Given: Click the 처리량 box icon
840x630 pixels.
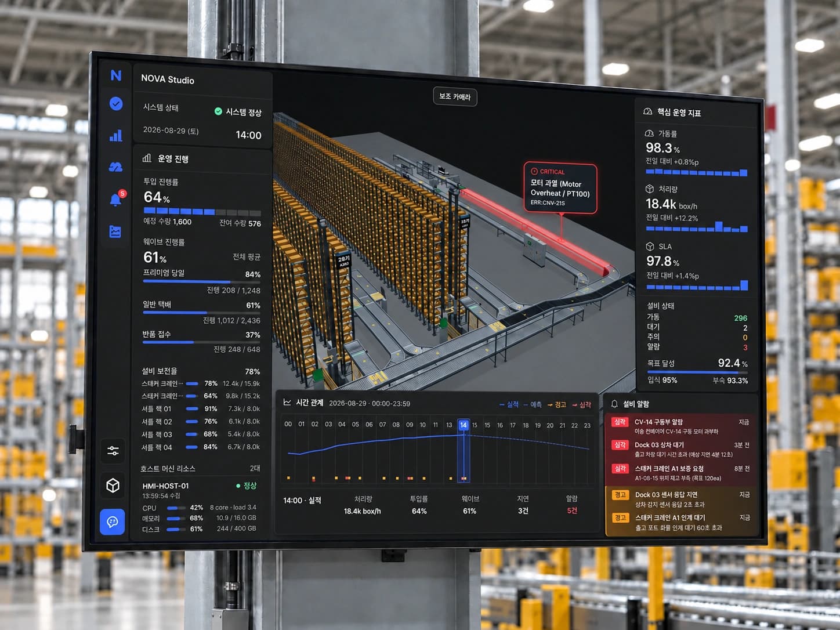Looking at the screenshot, I should (650, 189).
